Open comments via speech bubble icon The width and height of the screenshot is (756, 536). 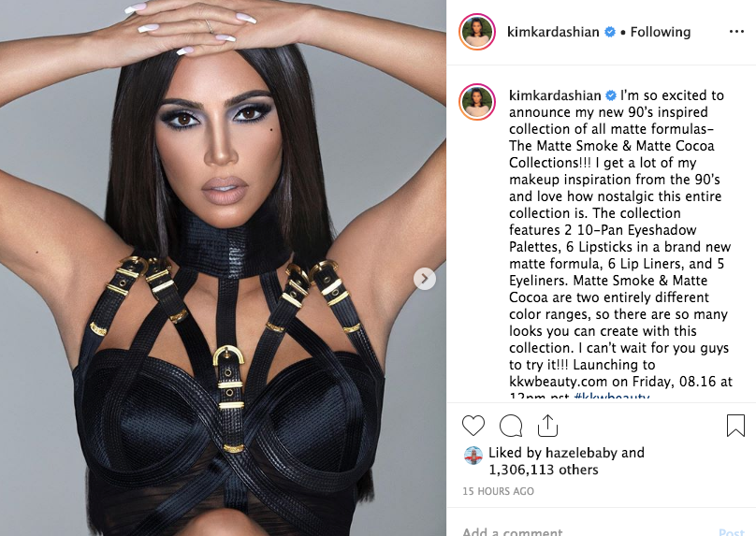pyautogui.click(x=511, y=426)
